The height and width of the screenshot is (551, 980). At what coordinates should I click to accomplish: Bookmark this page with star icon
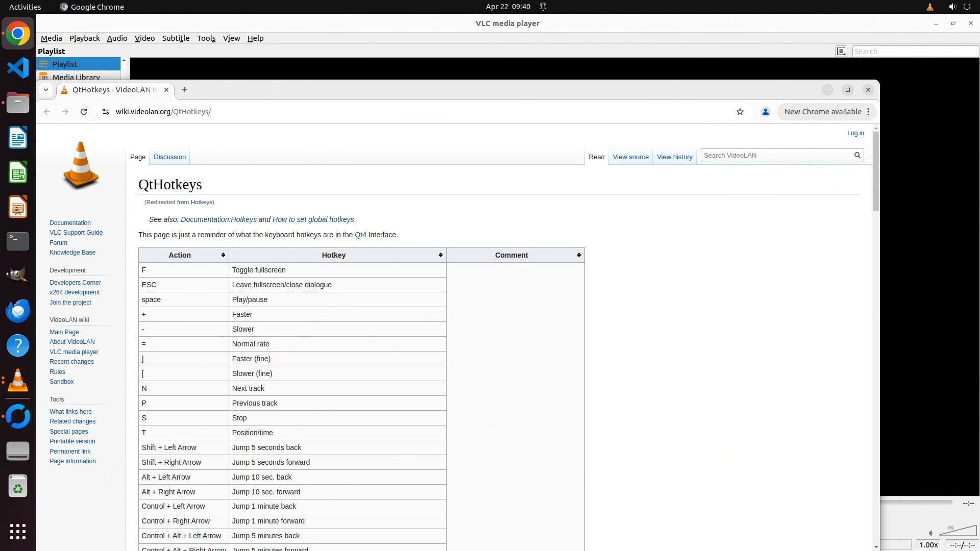[x=740, y=112]
